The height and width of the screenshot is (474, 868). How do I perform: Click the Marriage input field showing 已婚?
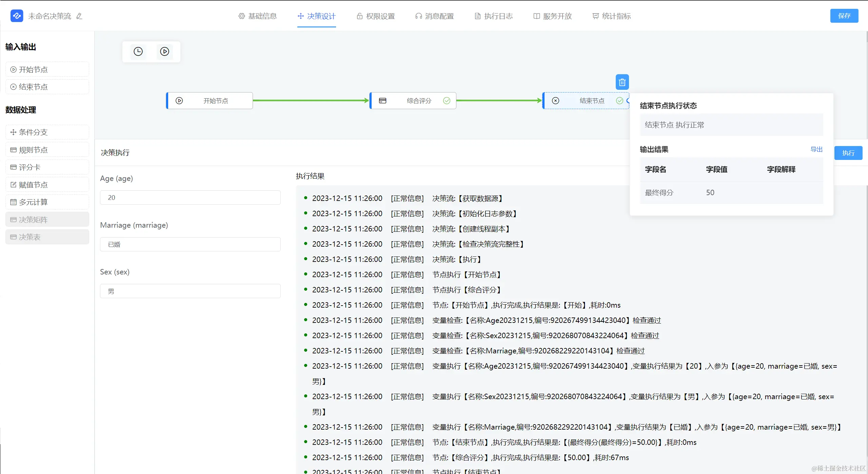click(x=190, y=244)
